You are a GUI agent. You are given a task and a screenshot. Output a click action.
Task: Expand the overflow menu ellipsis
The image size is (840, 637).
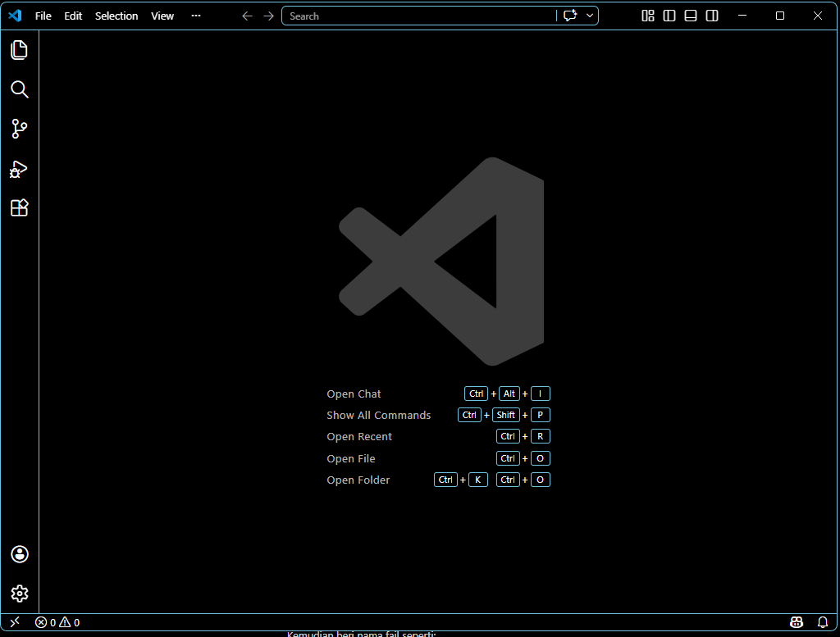tap(196, 16)
